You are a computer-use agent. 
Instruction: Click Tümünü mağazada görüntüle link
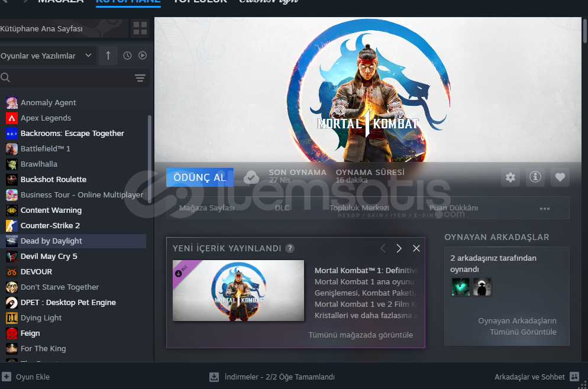360,335
